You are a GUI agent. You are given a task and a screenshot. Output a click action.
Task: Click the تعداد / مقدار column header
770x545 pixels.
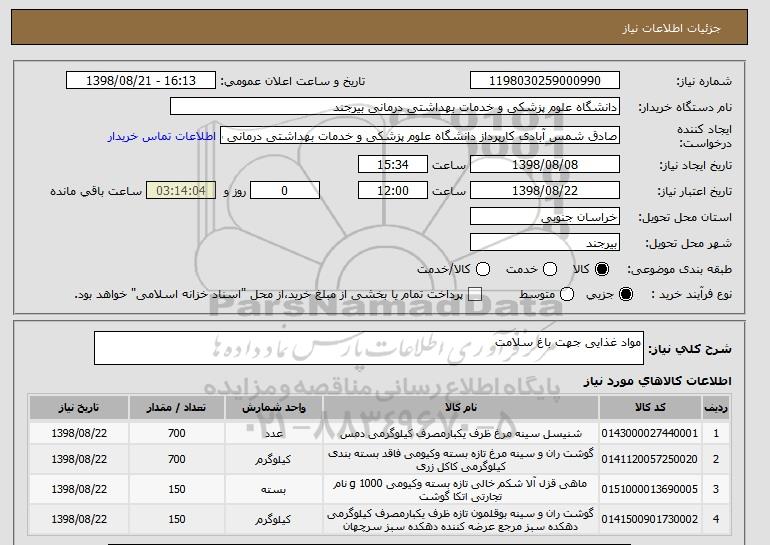[x=176, y=408]
